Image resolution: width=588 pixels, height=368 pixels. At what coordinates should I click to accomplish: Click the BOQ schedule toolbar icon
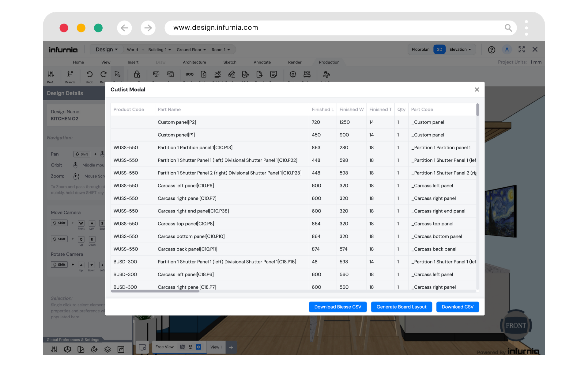click(x=189, y=74)
